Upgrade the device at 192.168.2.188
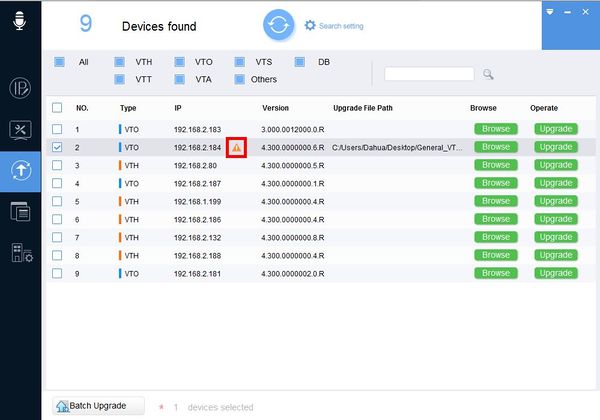 coord(556,255)
